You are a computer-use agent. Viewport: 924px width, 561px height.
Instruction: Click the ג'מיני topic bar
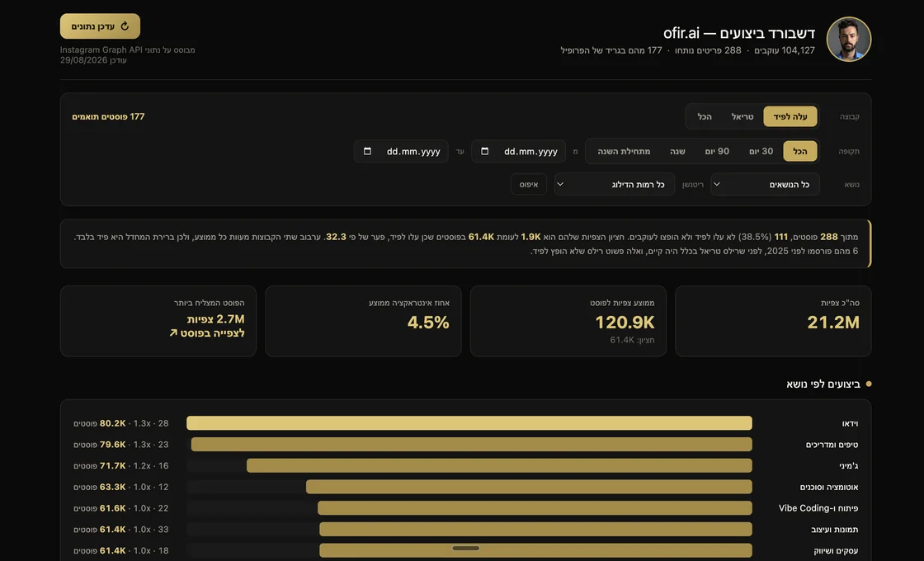click(x=499, y=465)
